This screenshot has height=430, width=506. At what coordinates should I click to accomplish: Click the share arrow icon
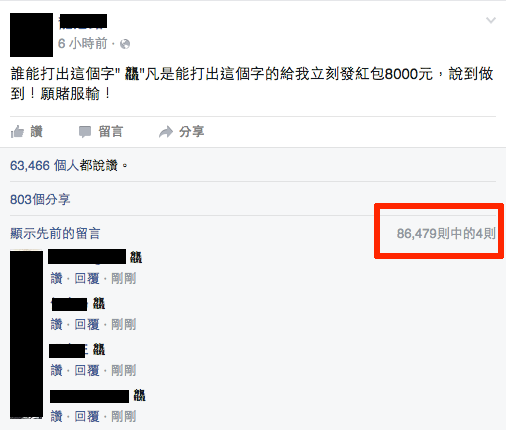166,132
